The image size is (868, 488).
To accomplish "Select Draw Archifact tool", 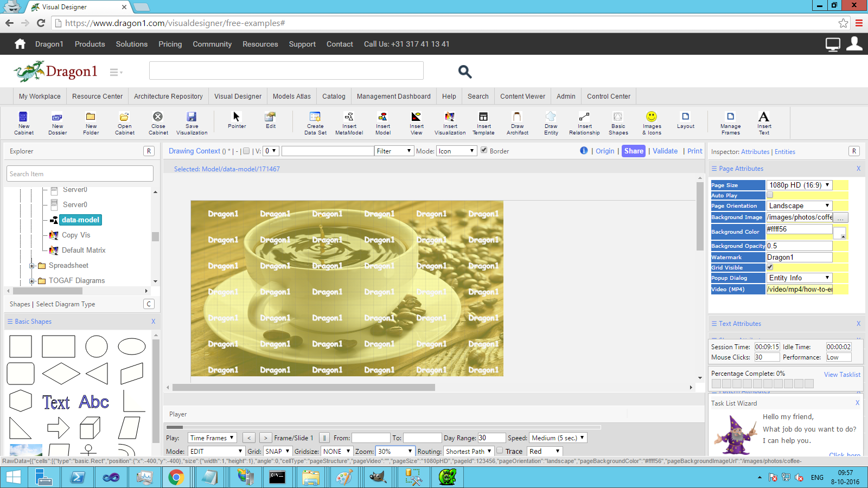I will (517, 123).
